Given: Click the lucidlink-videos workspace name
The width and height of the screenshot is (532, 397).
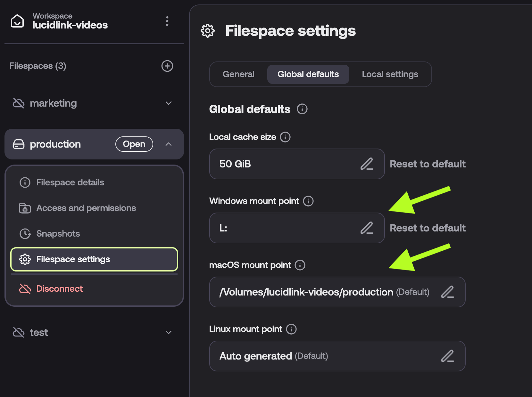Looking at the screenshot, I should click(x=70, y=25).
